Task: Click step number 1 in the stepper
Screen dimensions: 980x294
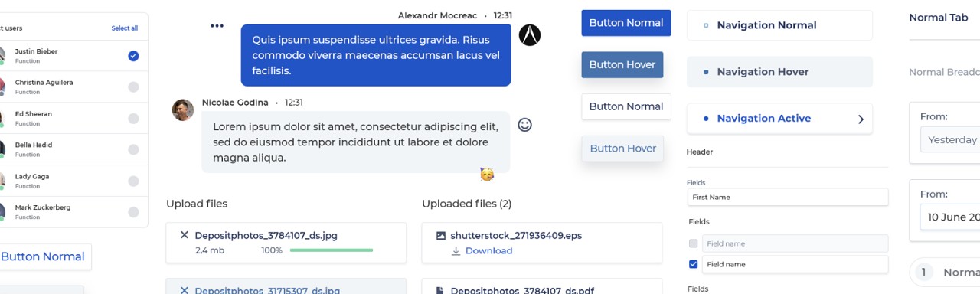Action: 924,273
